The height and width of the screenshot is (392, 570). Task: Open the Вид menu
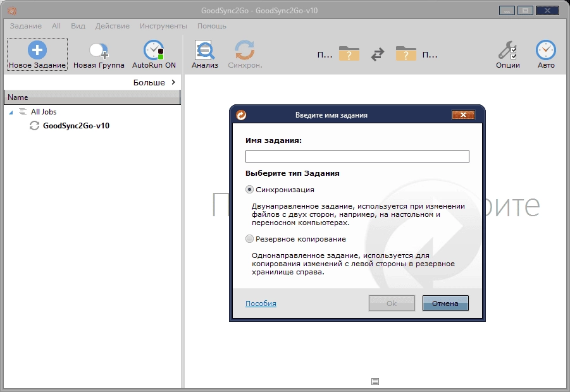[78, 26]
